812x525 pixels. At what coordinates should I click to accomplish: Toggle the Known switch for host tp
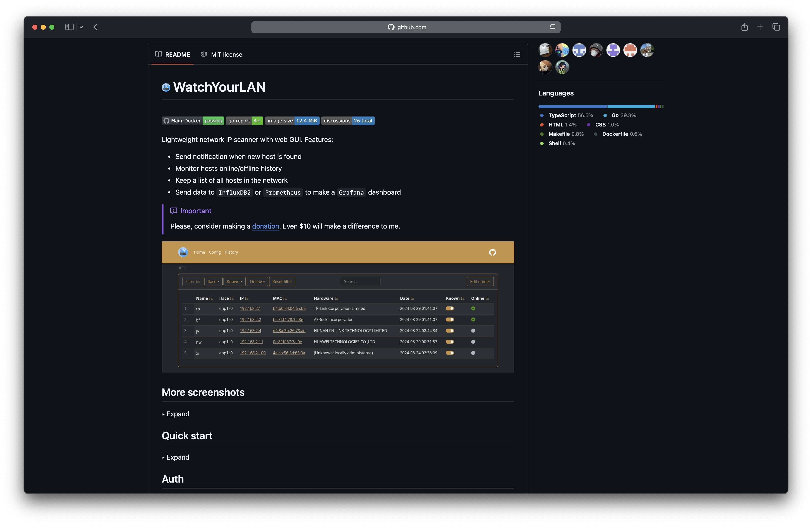(x=450, y=309)
